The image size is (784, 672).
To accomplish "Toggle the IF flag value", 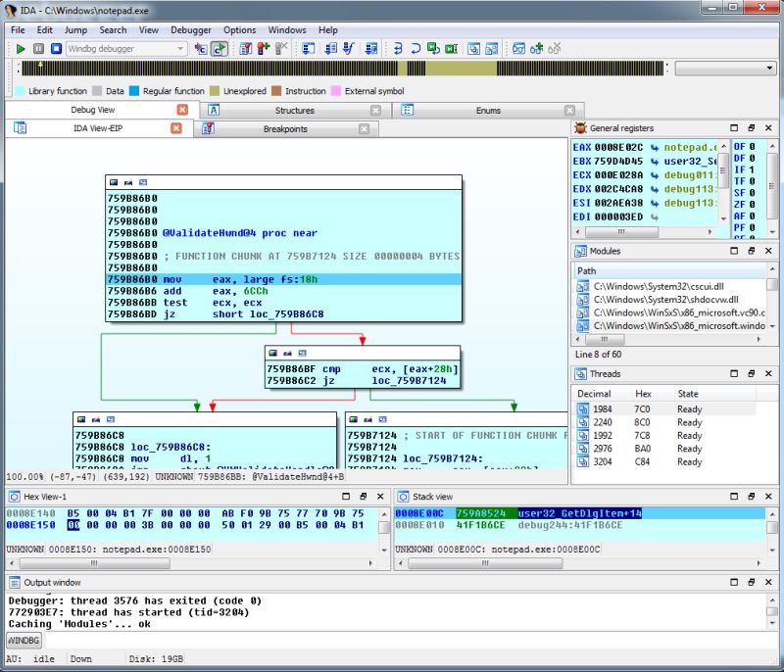I will point(752,169).
